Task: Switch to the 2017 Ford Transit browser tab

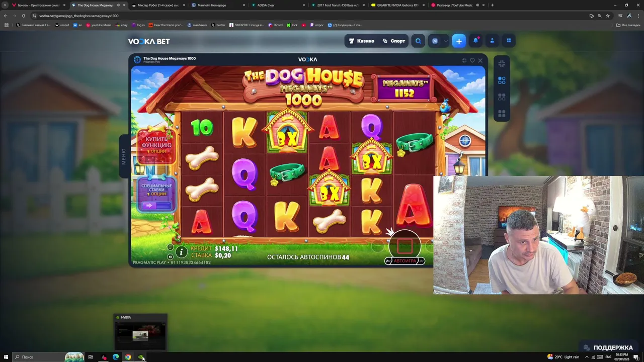Action: (x=338, y=5)
